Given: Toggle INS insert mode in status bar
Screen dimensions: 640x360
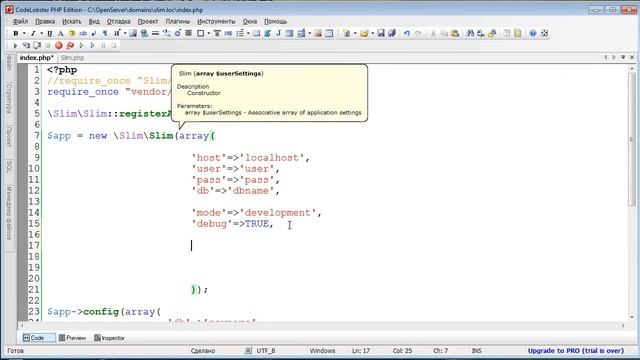Looking at the screenshot, I should click(x=476, y=351).
